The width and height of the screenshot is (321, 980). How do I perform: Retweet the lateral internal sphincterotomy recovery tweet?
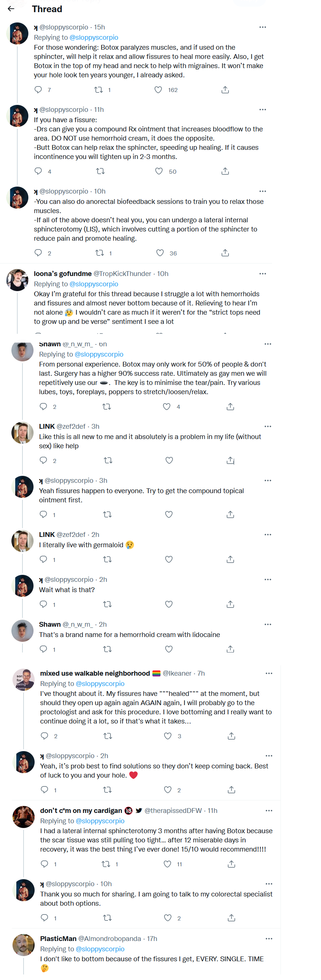click(106, 864)
